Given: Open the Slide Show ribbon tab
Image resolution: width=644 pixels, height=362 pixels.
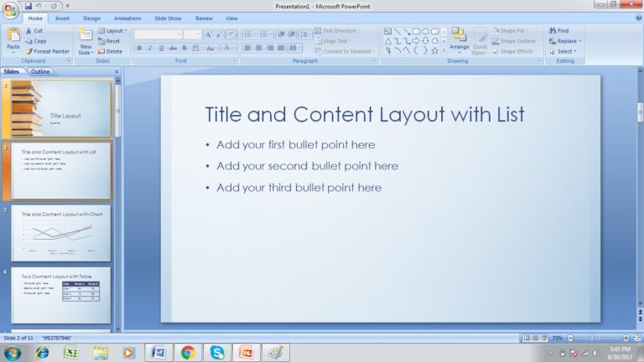Looking at the screenshot, I should pos(168,18).
